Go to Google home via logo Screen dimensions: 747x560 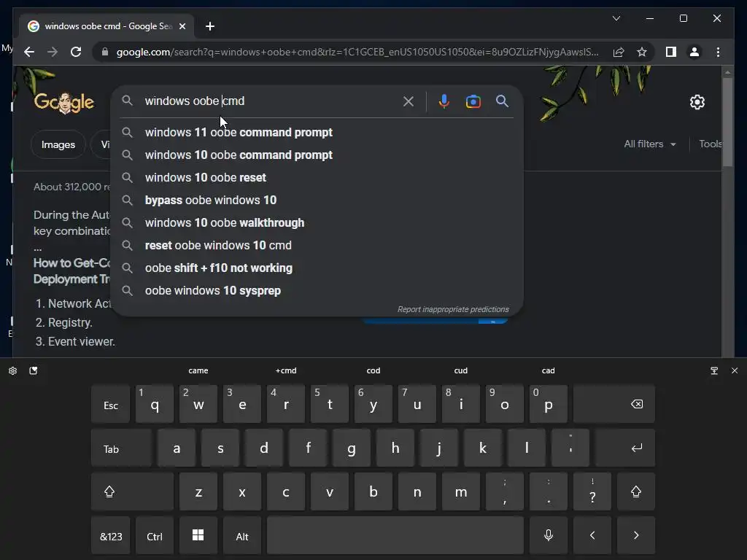click(x=64, y=102)
